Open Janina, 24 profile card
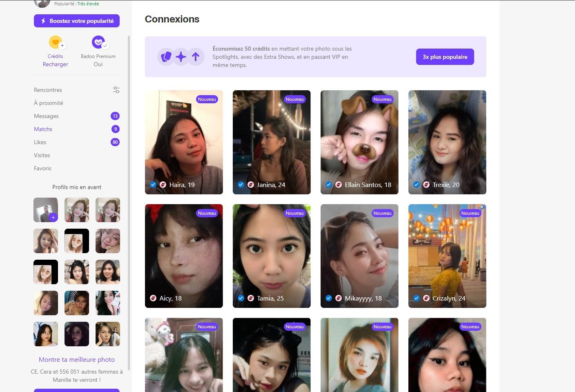Viewport: 575px width, 392px height. (x=272, y=142)
